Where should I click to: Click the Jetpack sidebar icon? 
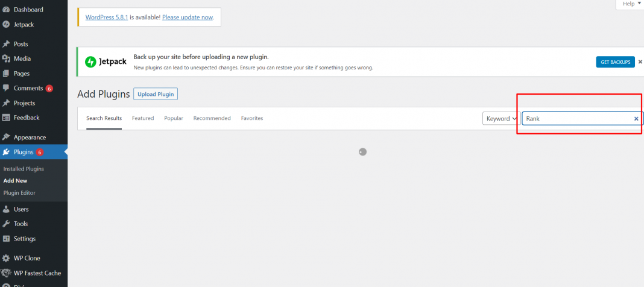(6, 24)
